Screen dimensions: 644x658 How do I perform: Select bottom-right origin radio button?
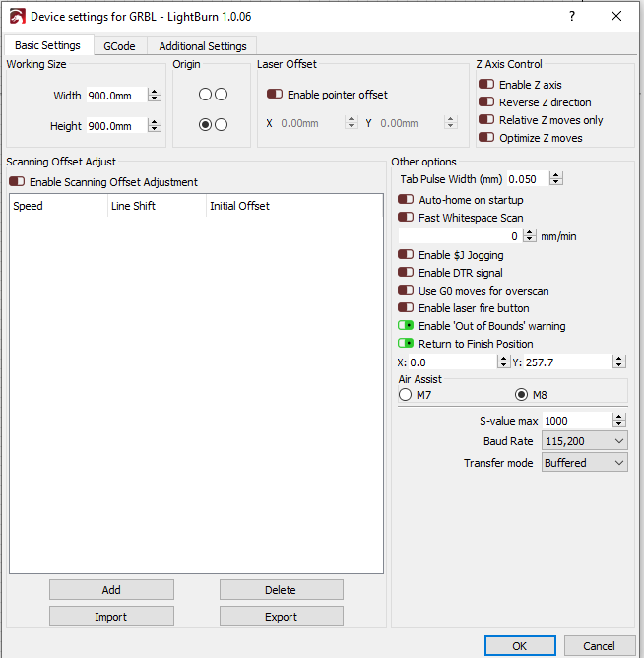[x=221, y=124]
